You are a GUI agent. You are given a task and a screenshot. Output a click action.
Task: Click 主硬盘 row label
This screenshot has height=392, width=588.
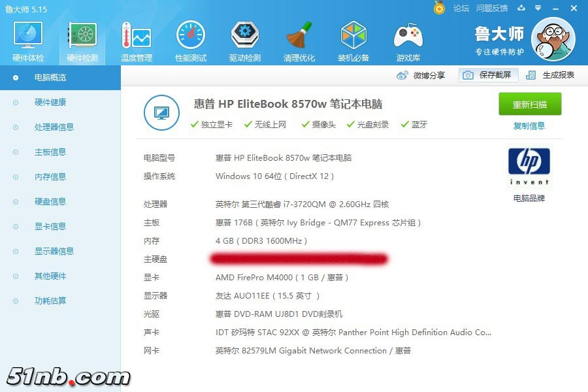click(x=155, y=259)
